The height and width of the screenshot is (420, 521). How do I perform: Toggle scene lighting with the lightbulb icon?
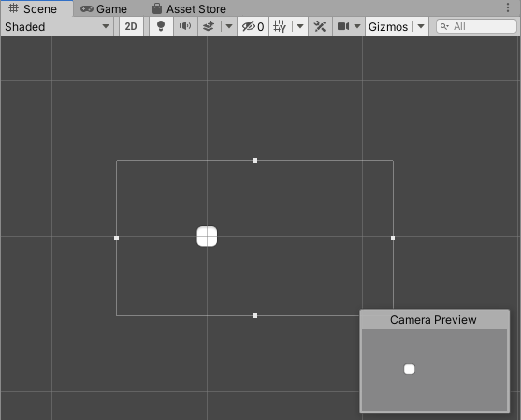[x=161, y=26]
